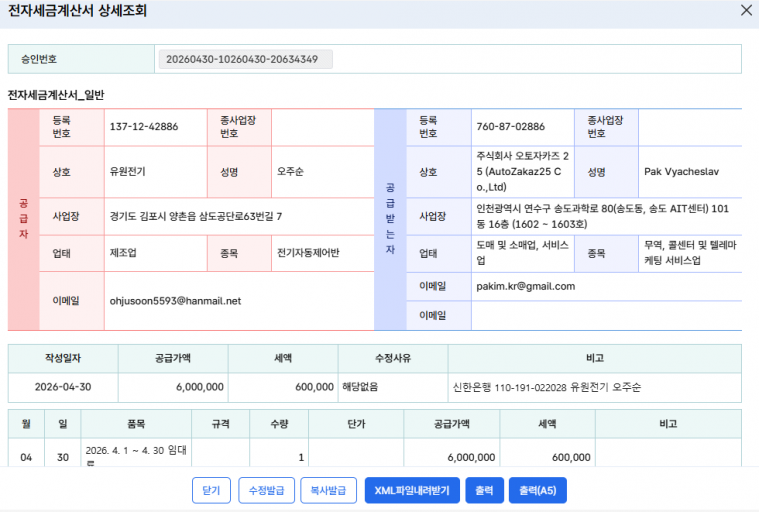Click the 수량 column header
Screen dimensions: 759x512
279,424
